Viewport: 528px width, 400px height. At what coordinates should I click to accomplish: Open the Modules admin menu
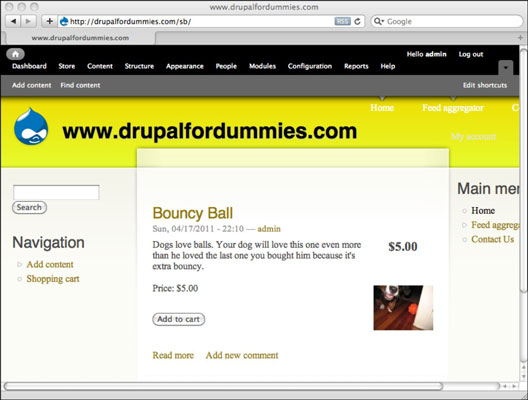pos(262,66)
